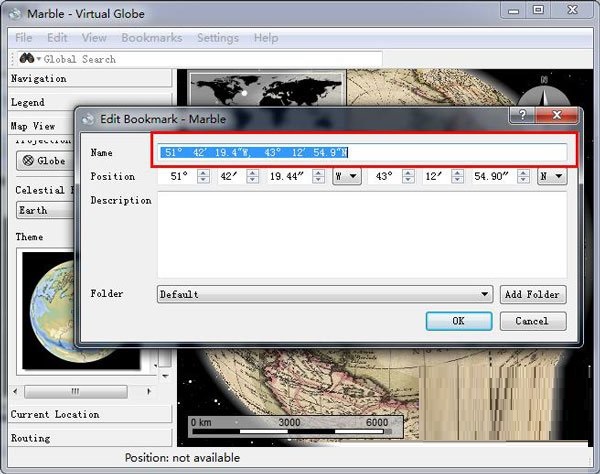The height and width of the screenshot is (474, 600).
Task: Click the Theme label in Map View
Action: [x=29, y=237]
